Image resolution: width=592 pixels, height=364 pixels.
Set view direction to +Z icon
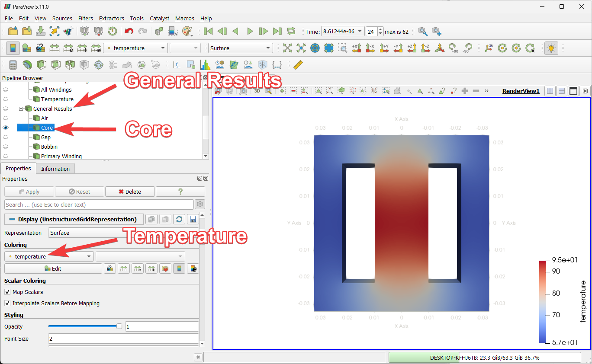(412, 48)
